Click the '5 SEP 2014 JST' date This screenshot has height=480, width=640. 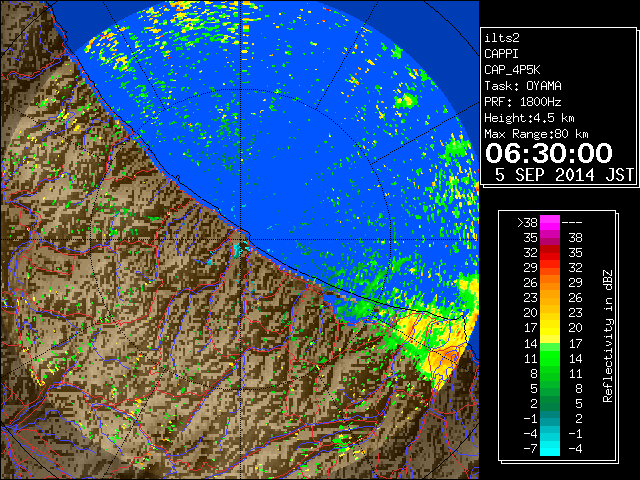tap(564, 175)
